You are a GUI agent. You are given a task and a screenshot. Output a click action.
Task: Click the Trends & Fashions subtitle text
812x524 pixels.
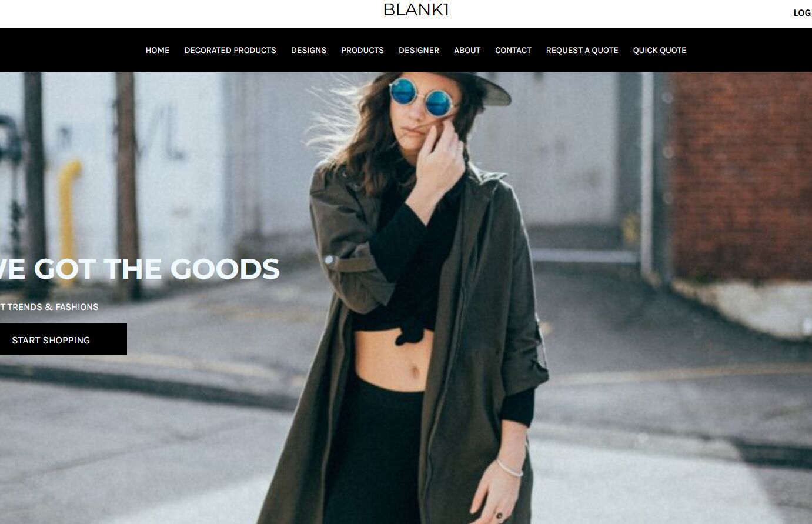(x=49, y=307)
